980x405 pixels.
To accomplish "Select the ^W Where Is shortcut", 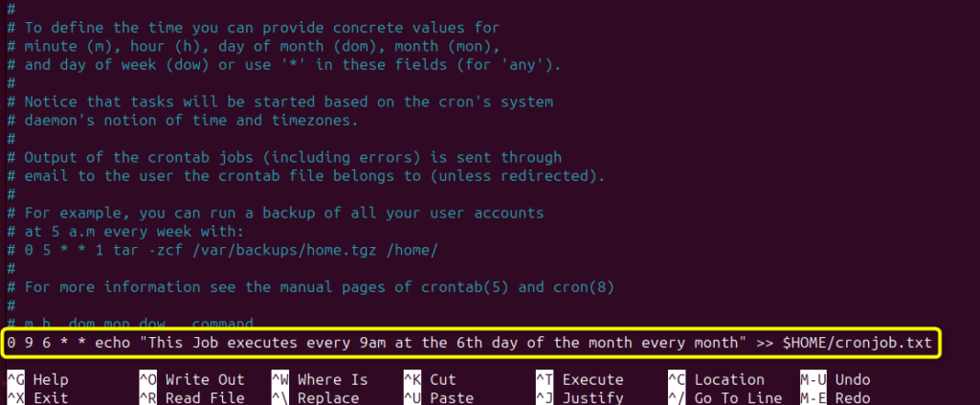I will (320, 380).
